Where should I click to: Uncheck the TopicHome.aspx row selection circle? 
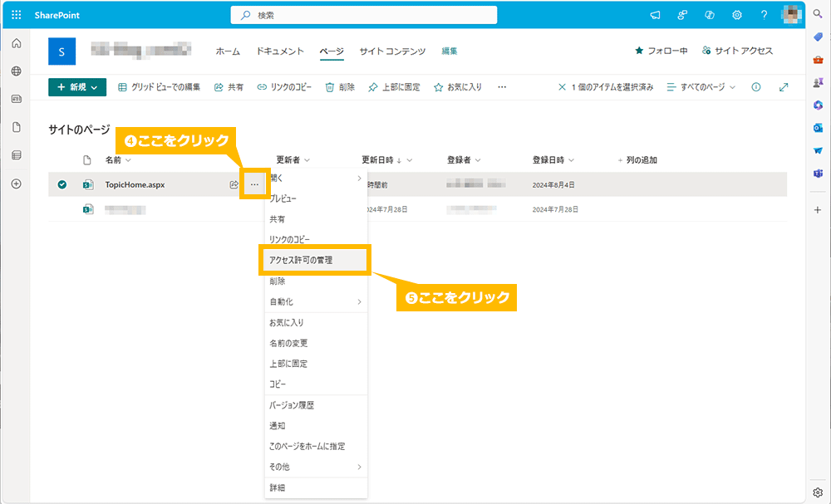[x=62, y=185]
